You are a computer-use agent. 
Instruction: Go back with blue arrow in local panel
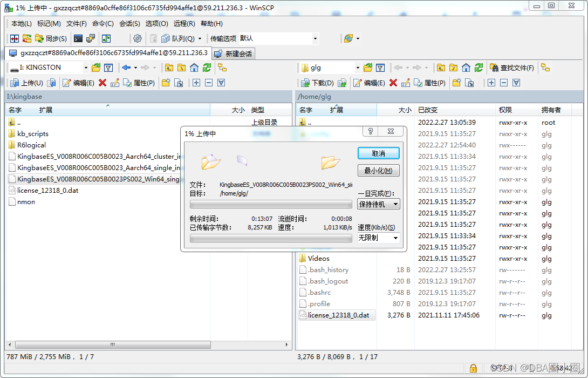click(126, 67)
